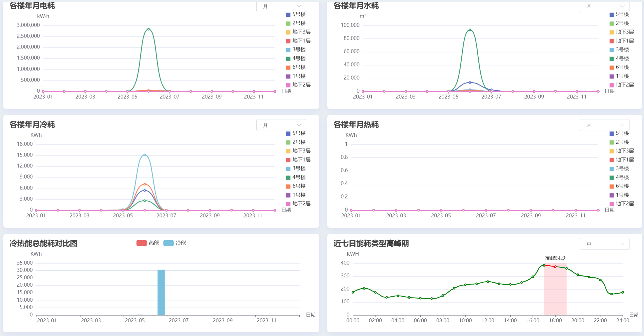Click the 4号楼 peak point in 冷耗 chart
The height and width of the screenshot is (336, 644).
144,201
